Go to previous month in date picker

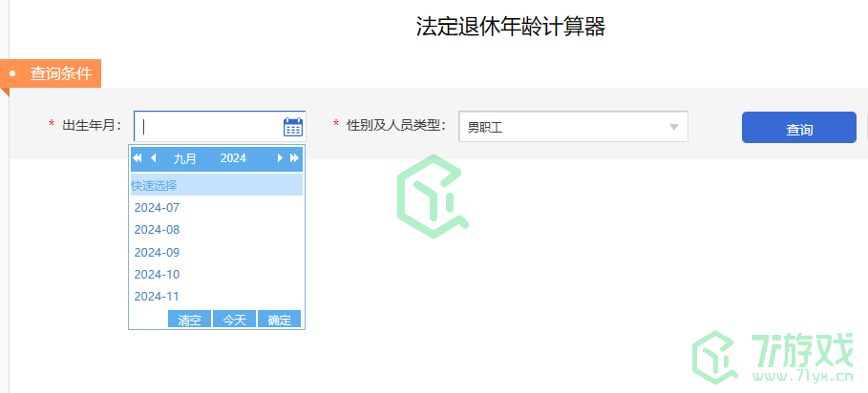153,158
